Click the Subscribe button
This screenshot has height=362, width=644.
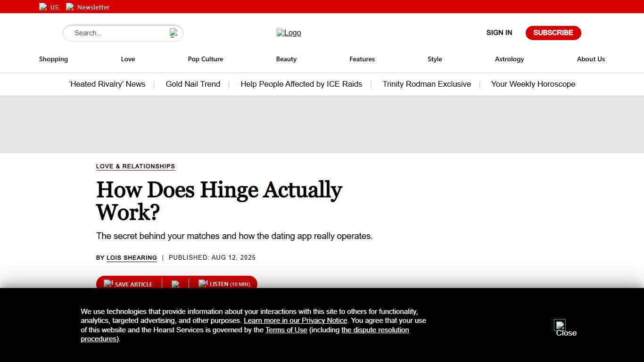[x=553, y=33]
